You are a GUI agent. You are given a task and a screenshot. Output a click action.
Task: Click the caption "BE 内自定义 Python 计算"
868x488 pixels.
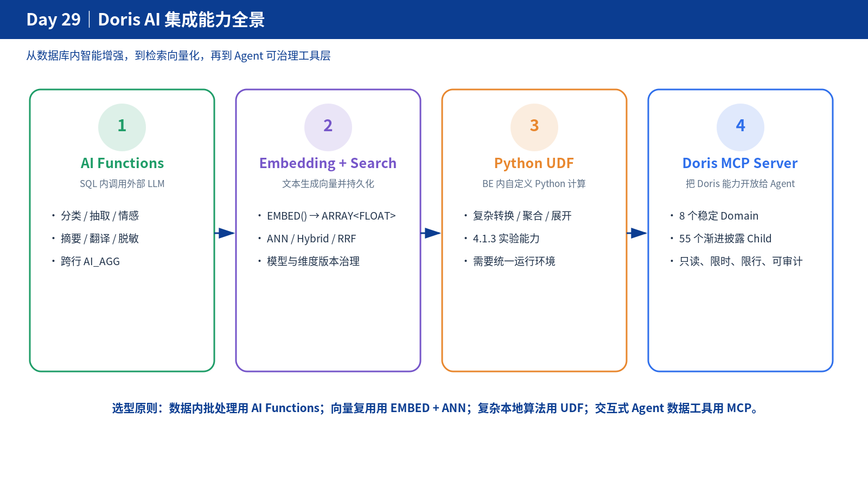(534, 184)
